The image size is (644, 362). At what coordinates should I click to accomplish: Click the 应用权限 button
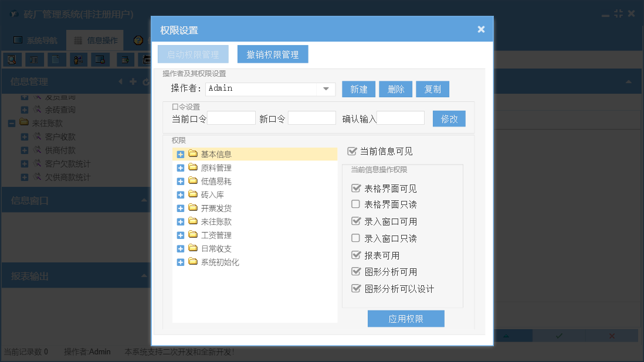point(406,319)
